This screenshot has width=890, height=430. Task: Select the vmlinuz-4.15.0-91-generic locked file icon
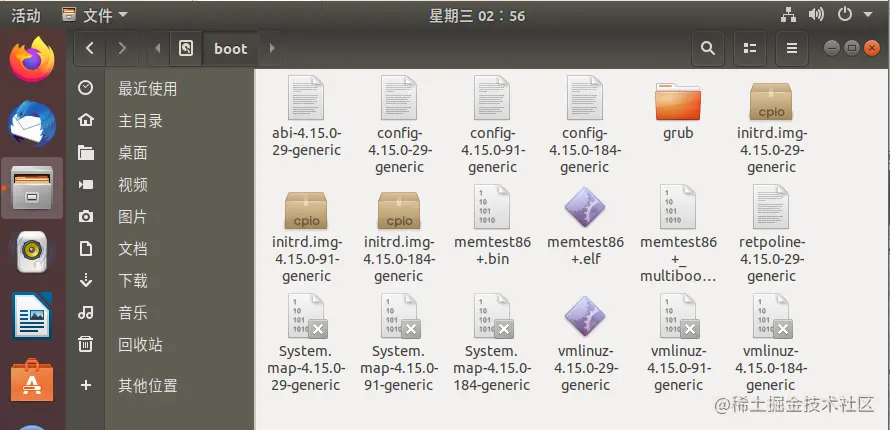[x=679, y=315]
